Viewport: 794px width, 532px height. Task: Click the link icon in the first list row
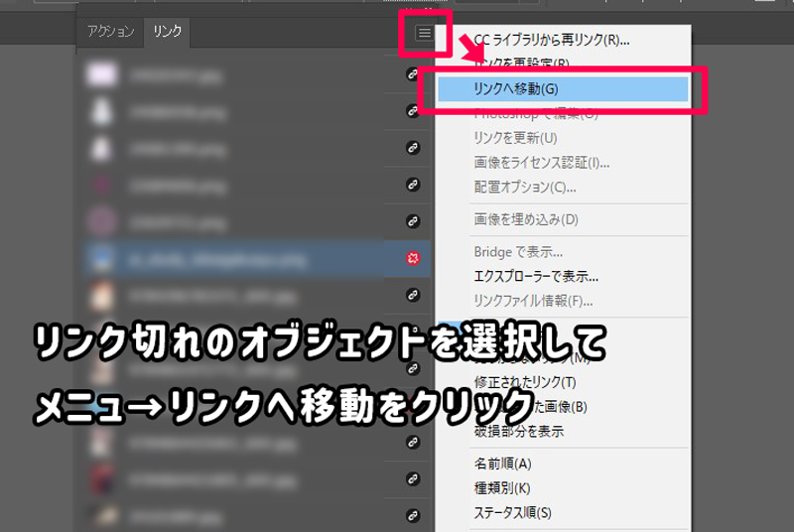click(413, 74)
